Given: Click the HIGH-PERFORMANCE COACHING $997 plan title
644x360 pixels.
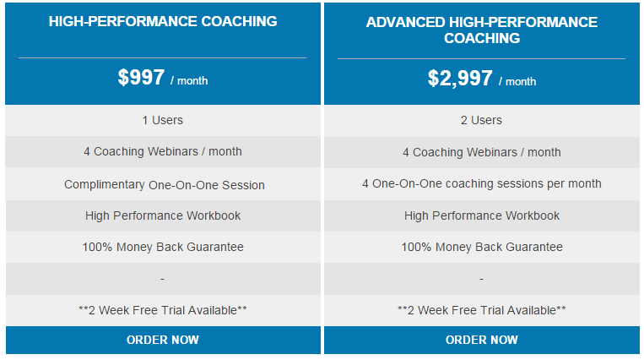Looking at the screenshot, I should click(163, 21).
